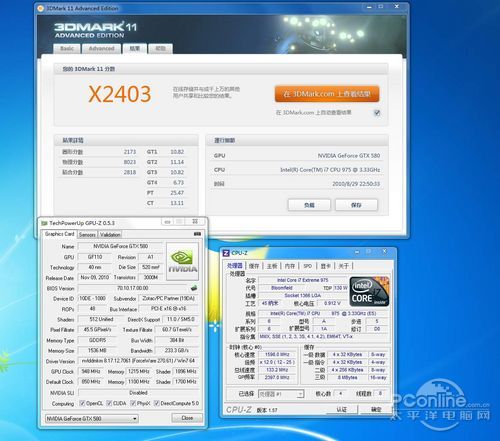500x441 pixels.
Task: Click the 8 MBytes level-3 cache value
Action: 348,377
